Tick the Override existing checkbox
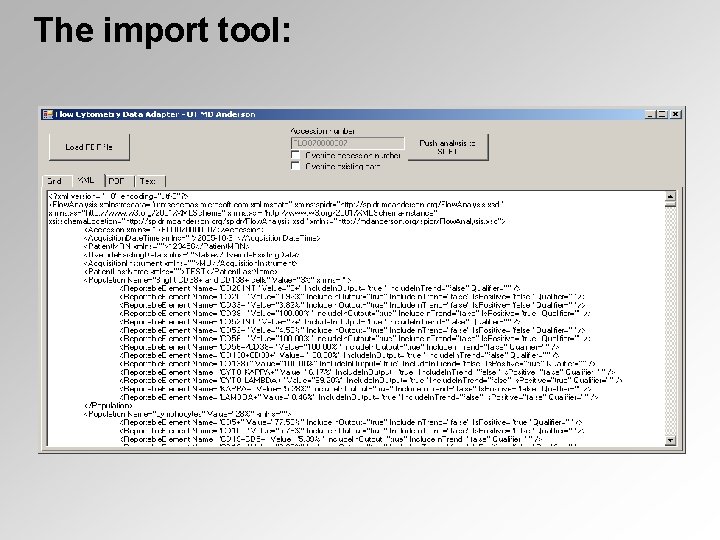Screen dimensions: 720x540 click(x=296, y=166)
